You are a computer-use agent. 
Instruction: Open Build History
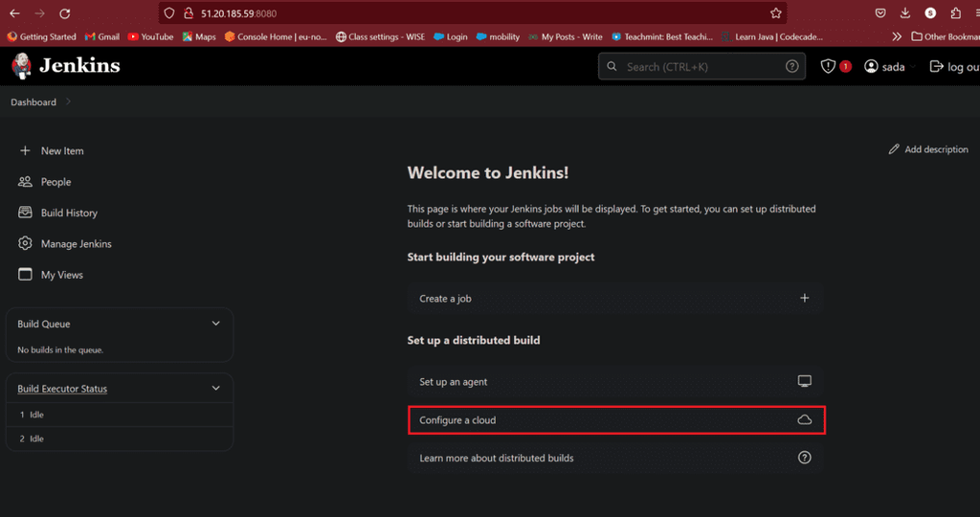69,213
